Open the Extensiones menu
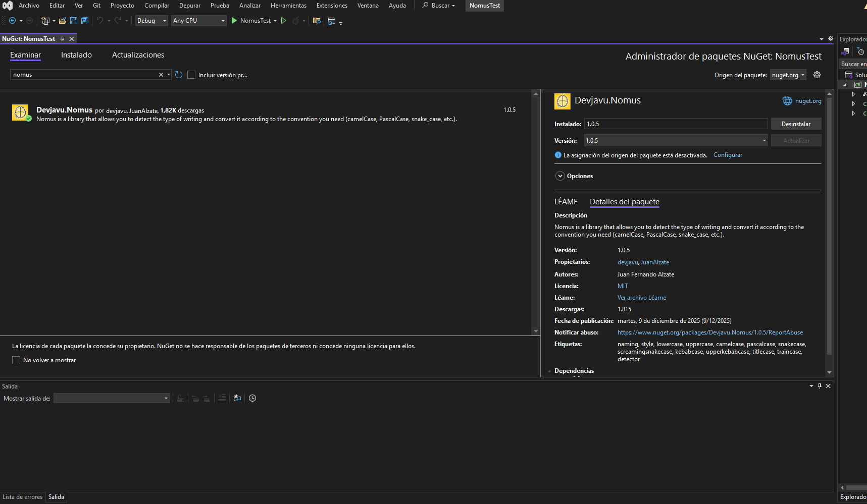This screenshot has width=867, height=504. pyautogui.click(x=332, y=6)
